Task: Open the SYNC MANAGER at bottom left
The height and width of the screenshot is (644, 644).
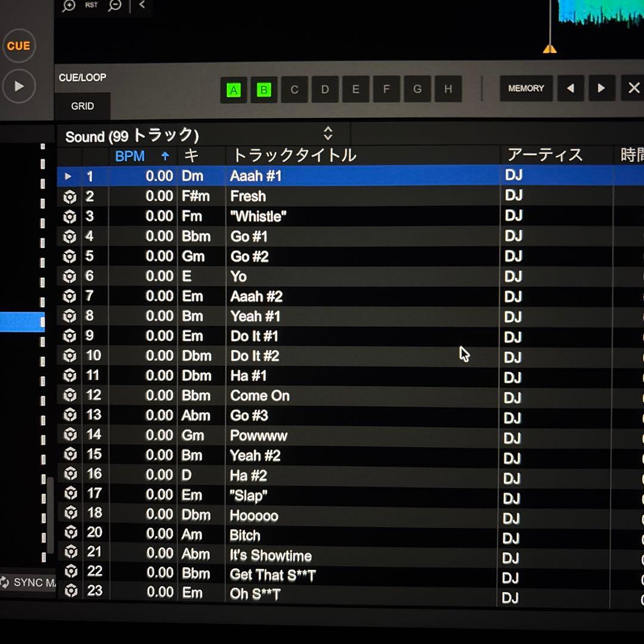Action: [27, 583]
